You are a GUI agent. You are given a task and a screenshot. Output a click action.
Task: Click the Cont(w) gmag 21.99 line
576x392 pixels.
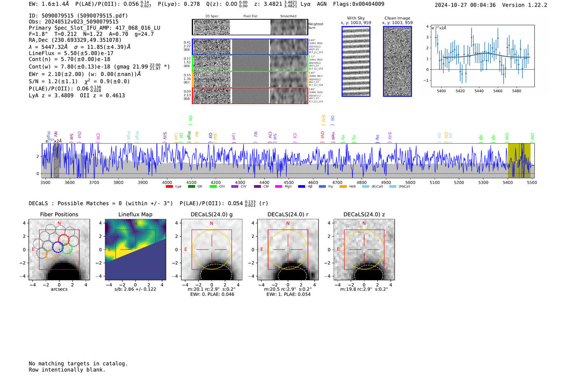point(99,66)
